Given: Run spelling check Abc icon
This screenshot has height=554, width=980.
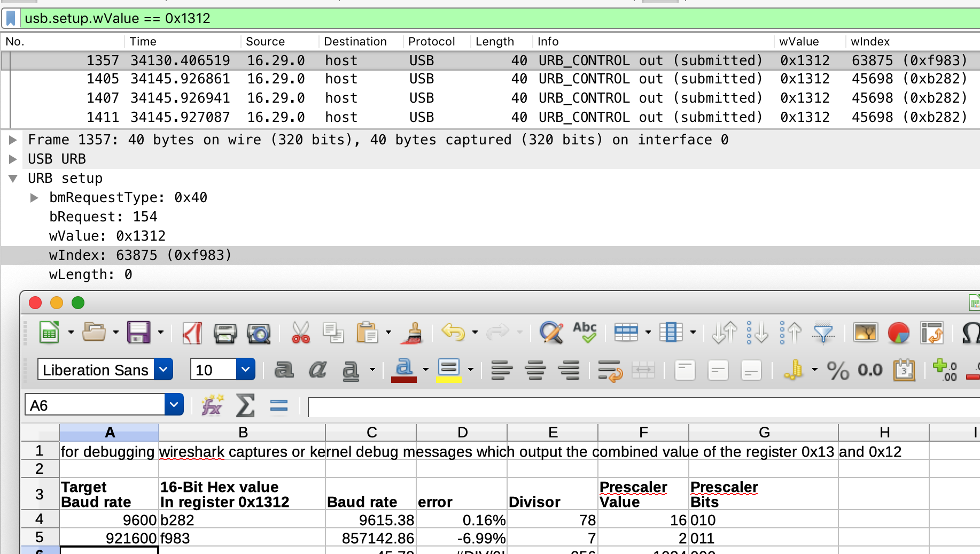Looking at the screenshot, I should coord(585,332).
